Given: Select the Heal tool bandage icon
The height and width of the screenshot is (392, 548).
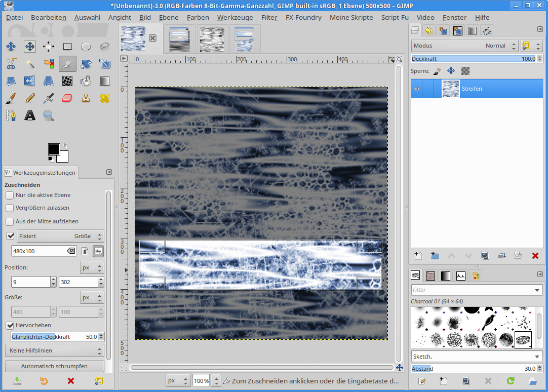Looking at the screenshot, I should pos(105,98).
